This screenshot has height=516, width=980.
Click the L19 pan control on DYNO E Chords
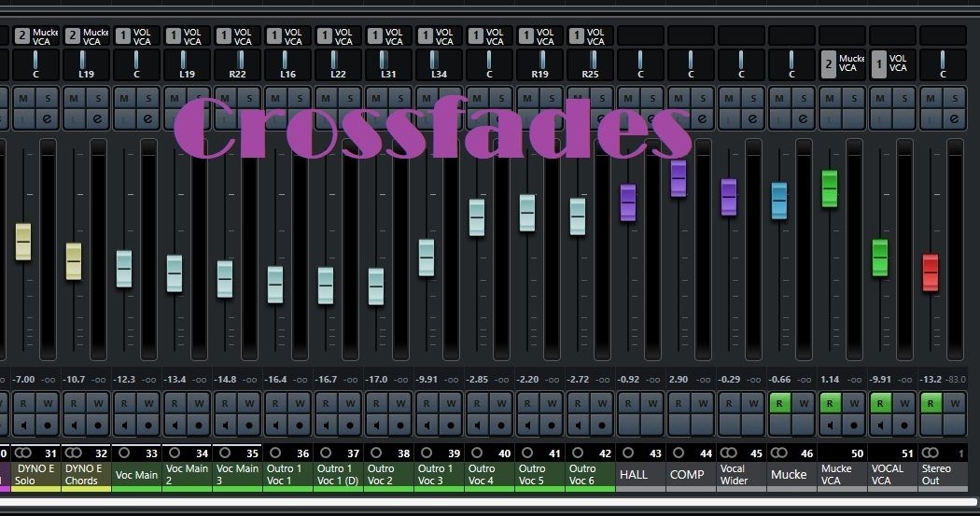click(86, 66)
